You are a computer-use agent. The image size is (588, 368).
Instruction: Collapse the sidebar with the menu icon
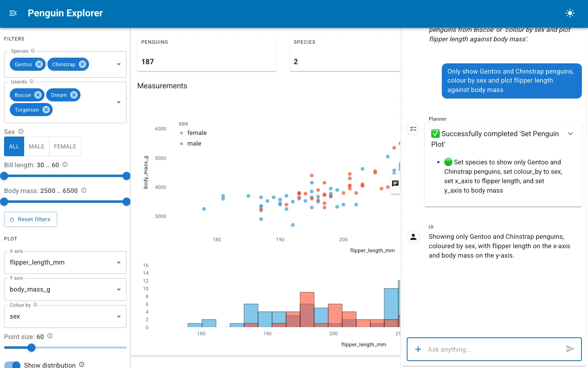[x=13, y=13]
